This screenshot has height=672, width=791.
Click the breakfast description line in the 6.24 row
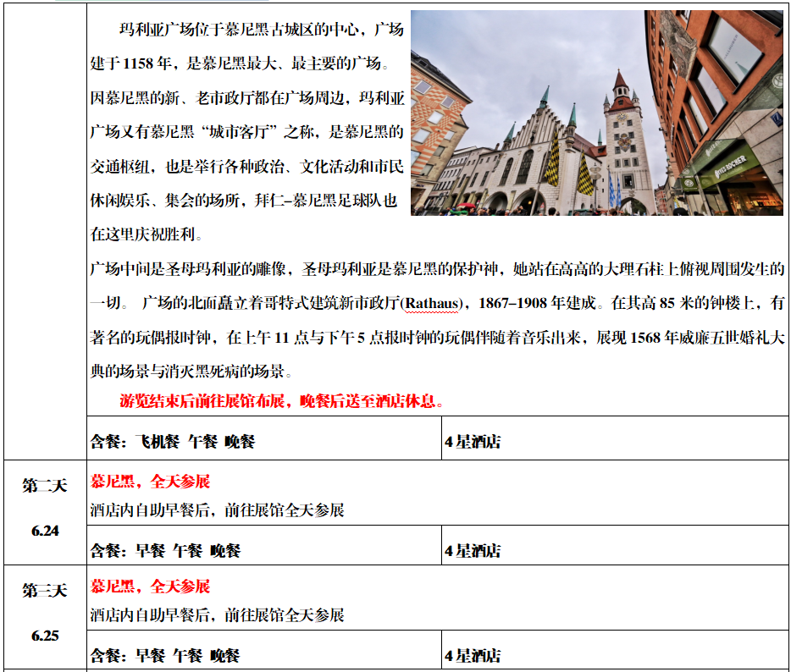tap(218, 510)
